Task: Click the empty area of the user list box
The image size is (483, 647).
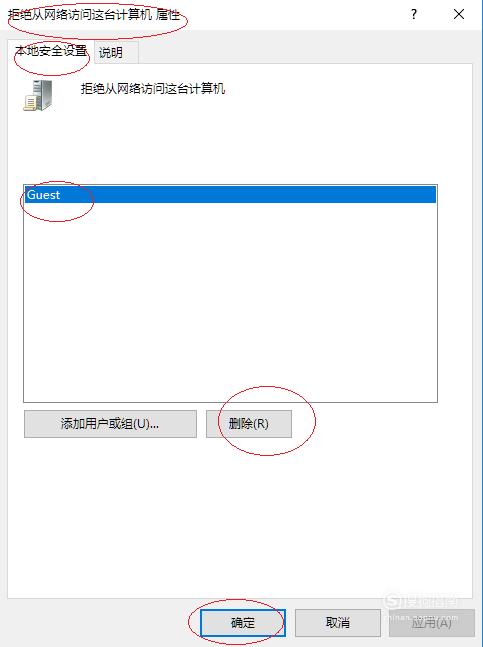Action: [x=230, y=302]
